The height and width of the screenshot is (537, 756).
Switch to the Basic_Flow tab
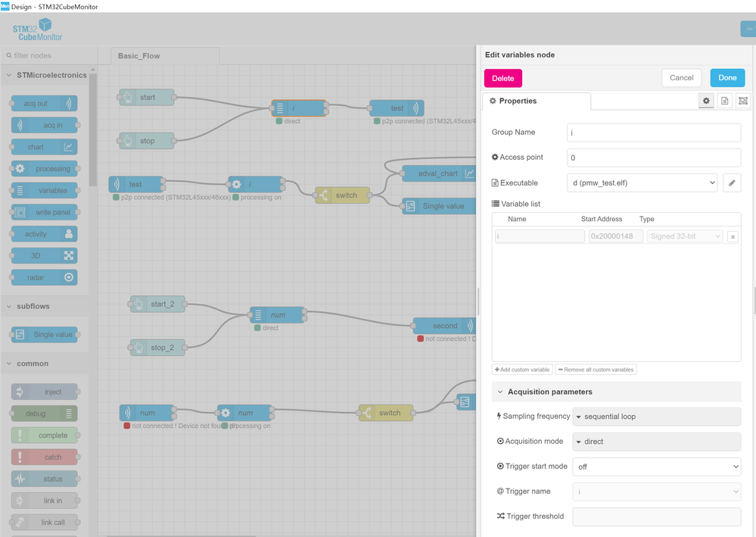click(139, 56)
